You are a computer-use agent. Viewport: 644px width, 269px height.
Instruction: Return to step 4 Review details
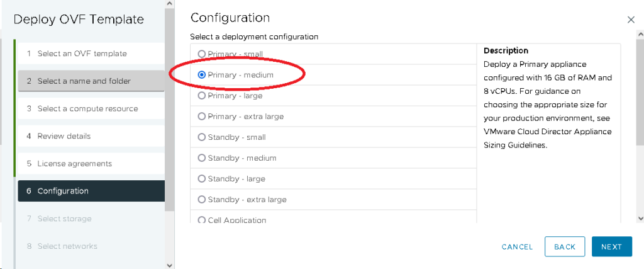64,136
